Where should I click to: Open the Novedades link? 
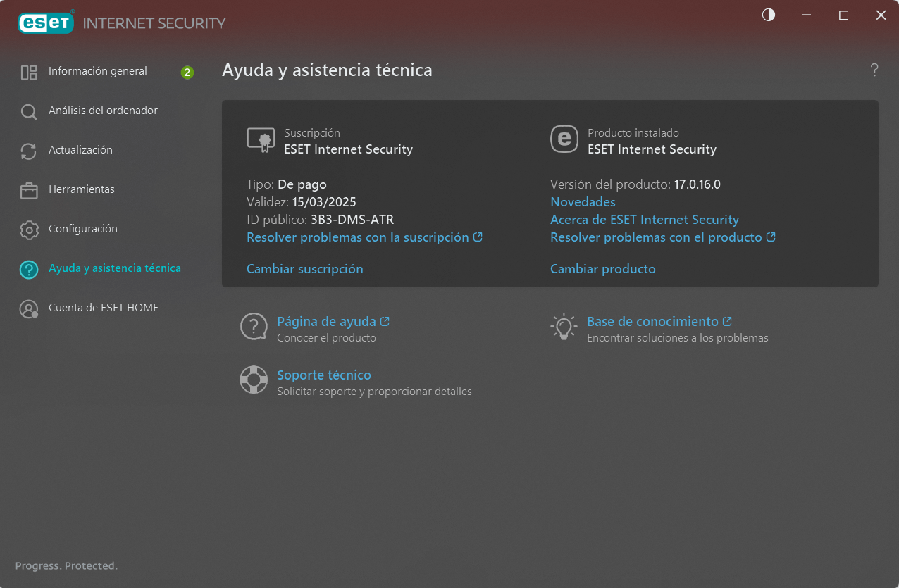pyautogui.click(x=583, y=202)
